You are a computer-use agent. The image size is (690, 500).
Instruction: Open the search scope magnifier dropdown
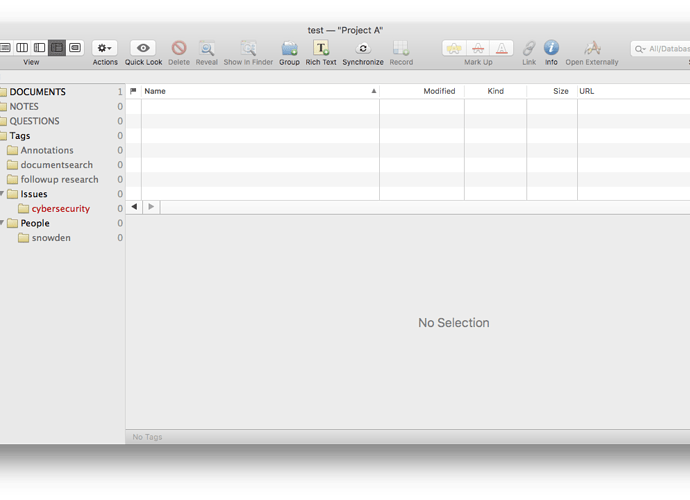point(640,49)
